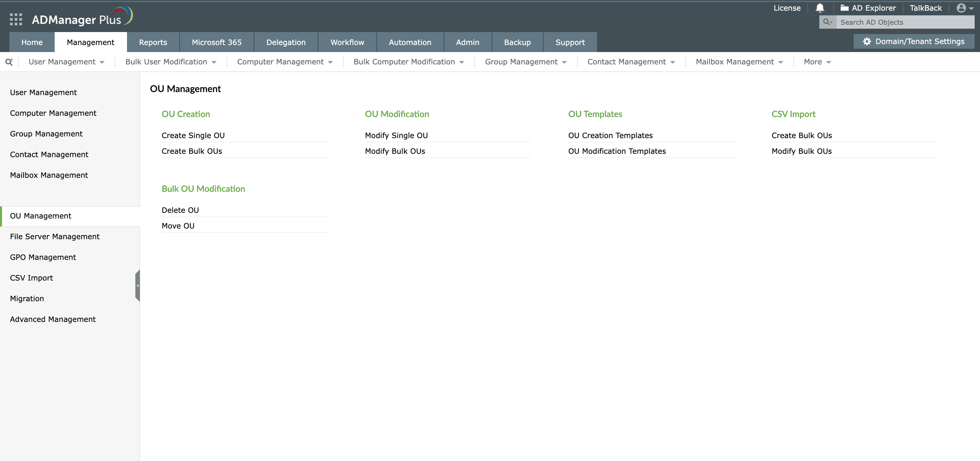Image resolution: width=980 pixels, height=461 pixels.
Task: Open the More dropdown menu
Action: click(817, 62)
